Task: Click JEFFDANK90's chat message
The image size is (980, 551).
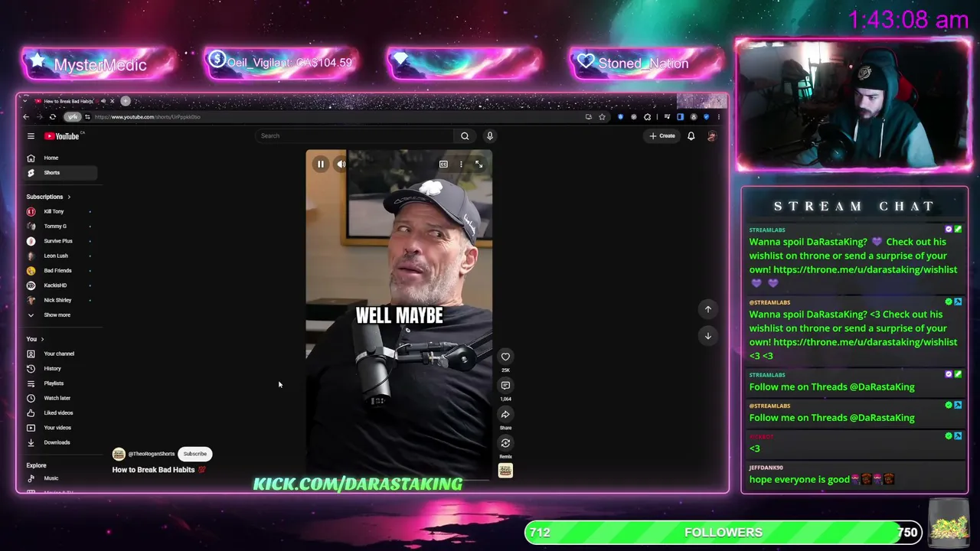Action: point(854,474)
